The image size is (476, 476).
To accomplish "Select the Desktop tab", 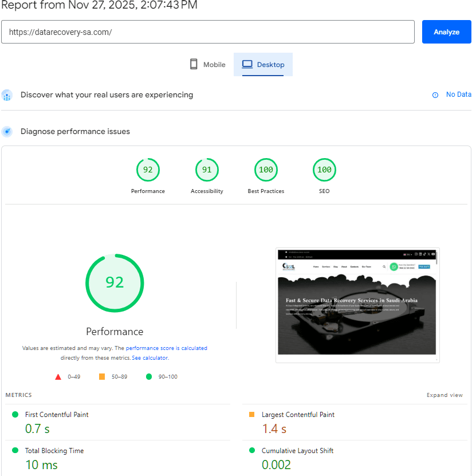I will (263, 65).
